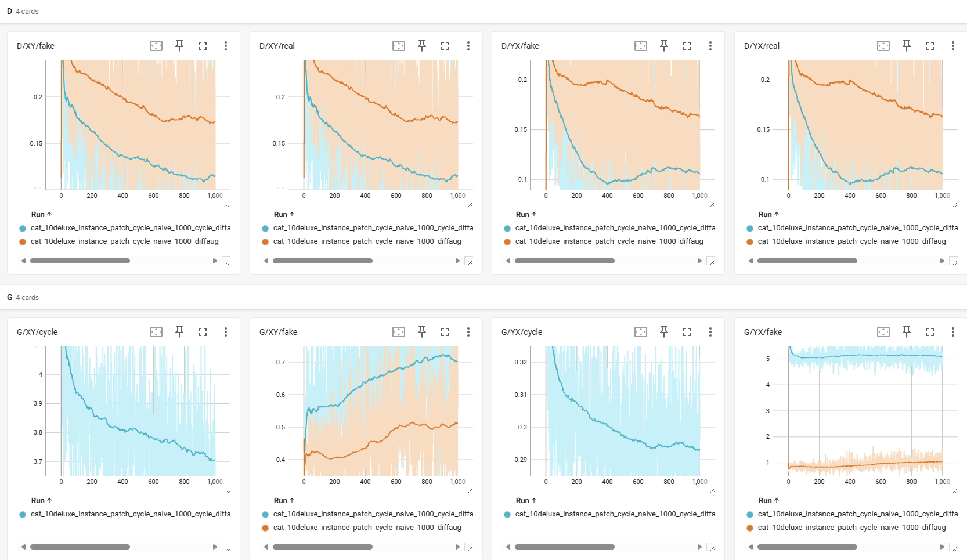The height and width of the screenshot is (560, 967).
Task: Collapse the D group of 4 cards
Action: [23, 12]
